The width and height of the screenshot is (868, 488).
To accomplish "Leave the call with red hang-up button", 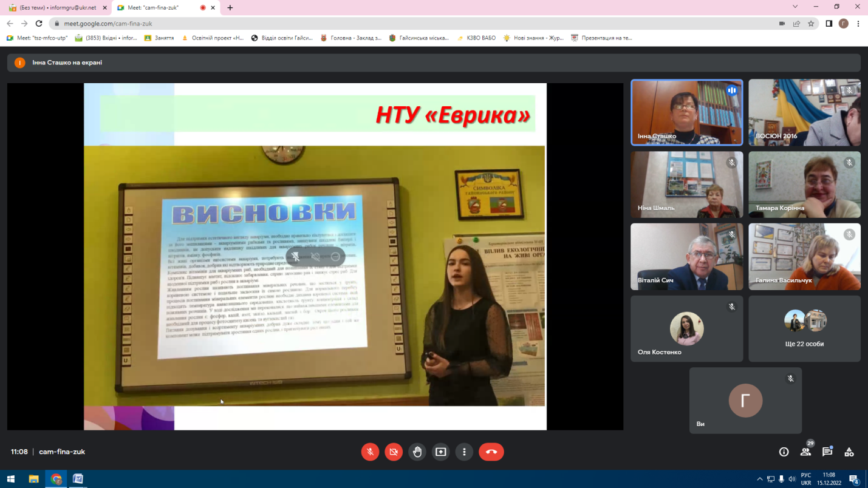I will click(x=491, y=452).
